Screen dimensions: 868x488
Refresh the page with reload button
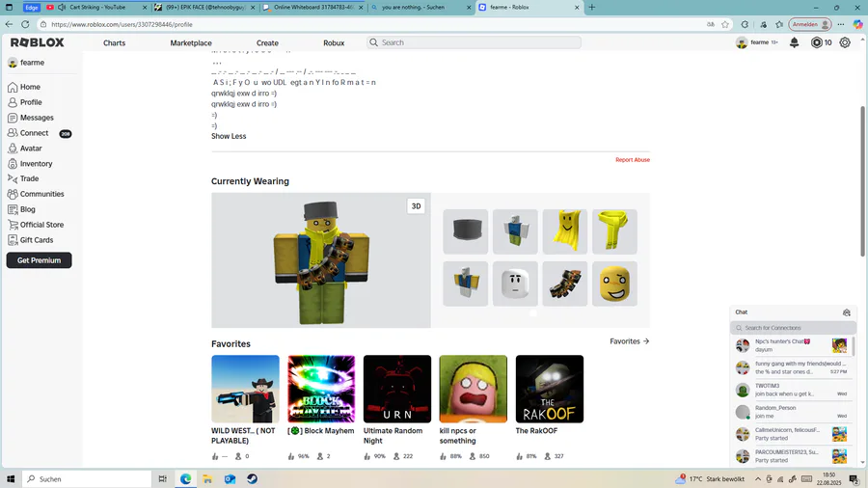[25, 24]
